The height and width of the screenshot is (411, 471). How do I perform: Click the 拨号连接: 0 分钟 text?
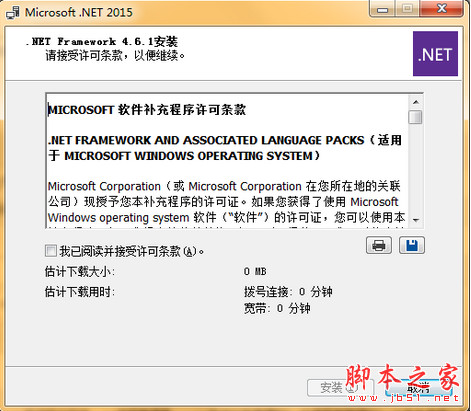point(288,292)
